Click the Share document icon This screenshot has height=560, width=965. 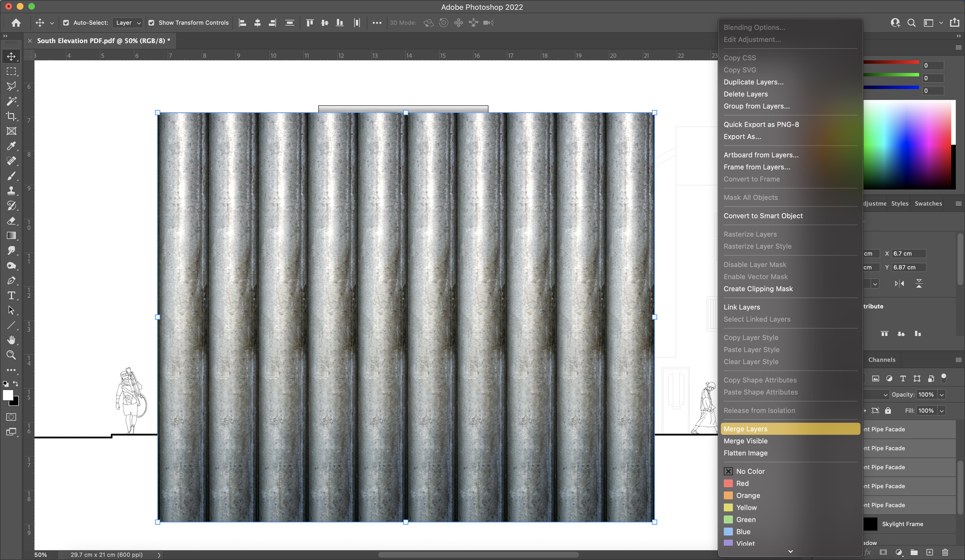coord(955,22)
